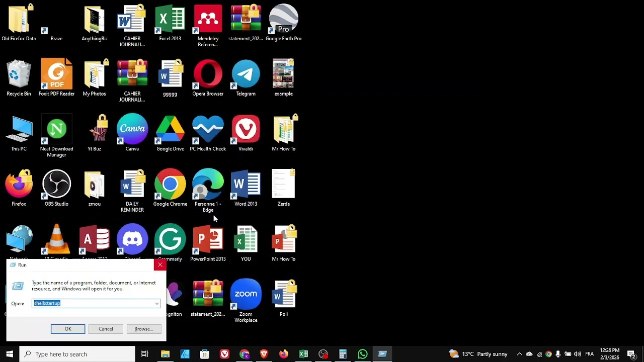This screenshot has width=644, height=362.
Task: Open WhatsApp from the taskbar
Action: click(362, 354)
